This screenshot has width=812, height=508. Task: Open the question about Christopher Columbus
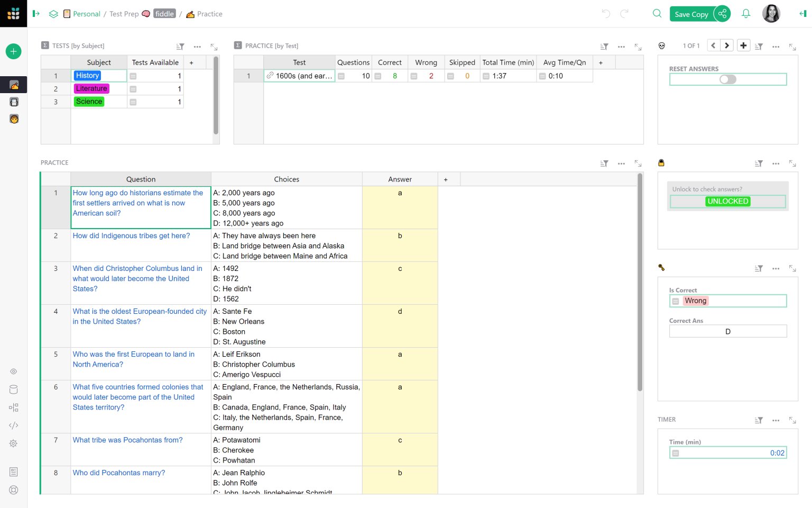[x=137, y=278]
